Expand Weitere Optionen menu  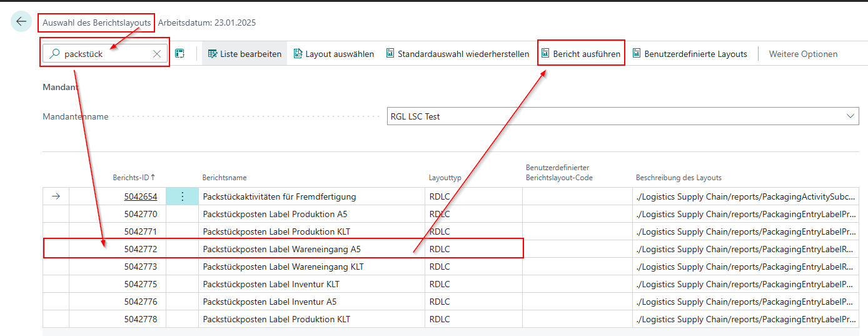803,54
